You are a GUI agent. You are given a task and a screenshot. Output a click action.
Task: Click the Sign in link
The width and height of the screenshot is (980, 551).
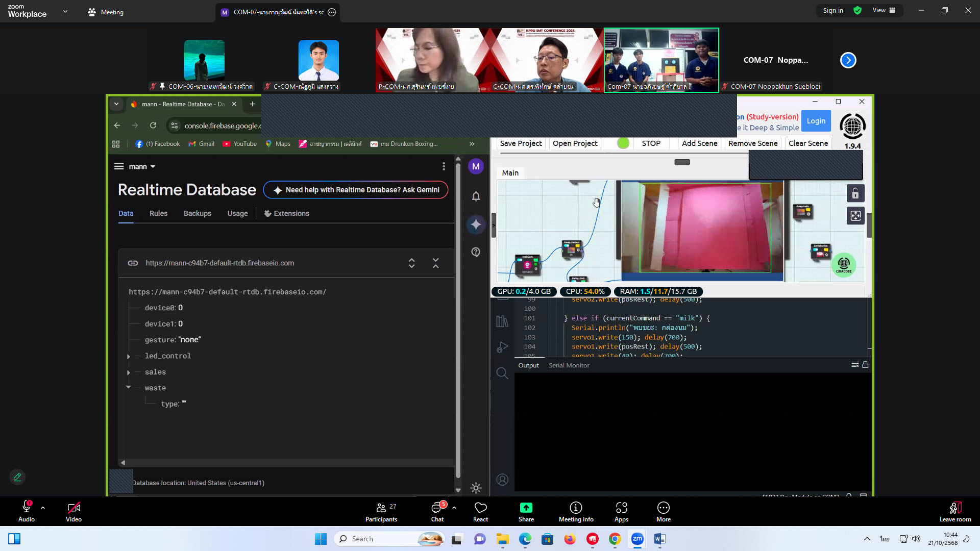[x=833, y=10]
